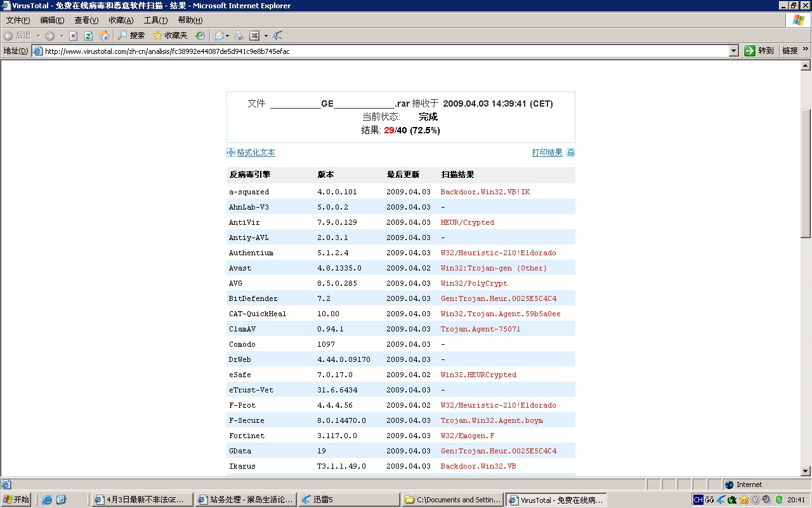Click the Forward navigation arrow
Image resolution: width=812 pixels, height=508 pixels.
[x=49, y=36]
